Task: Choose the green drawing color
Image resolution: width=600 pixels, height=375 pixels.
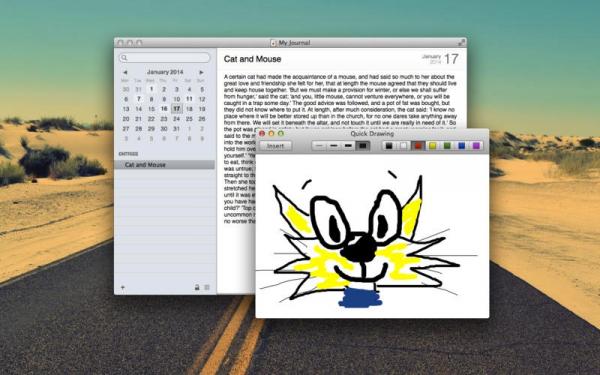Action: pos(447,146)
